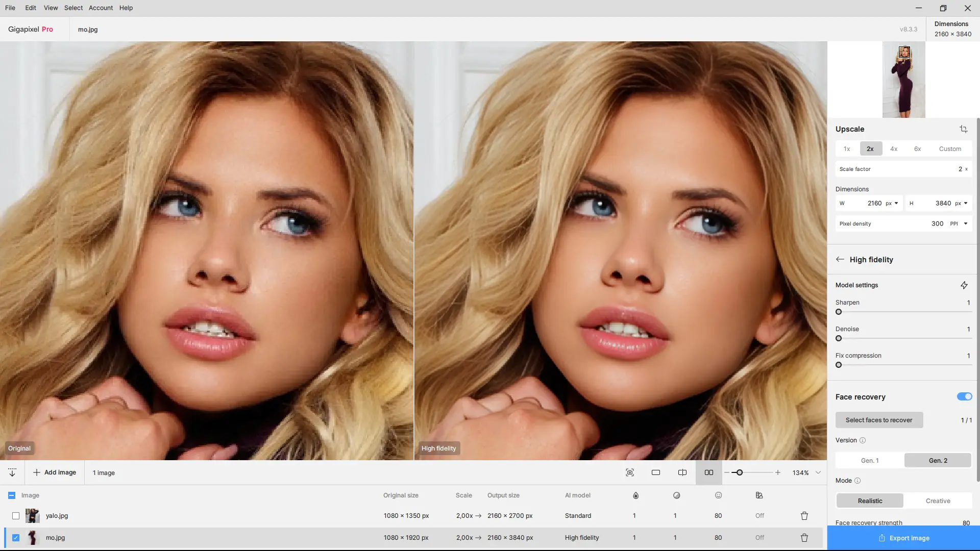Uncheck the mo.jpg checkbox
The image size is (980, 551).
[x=16, y=538]
